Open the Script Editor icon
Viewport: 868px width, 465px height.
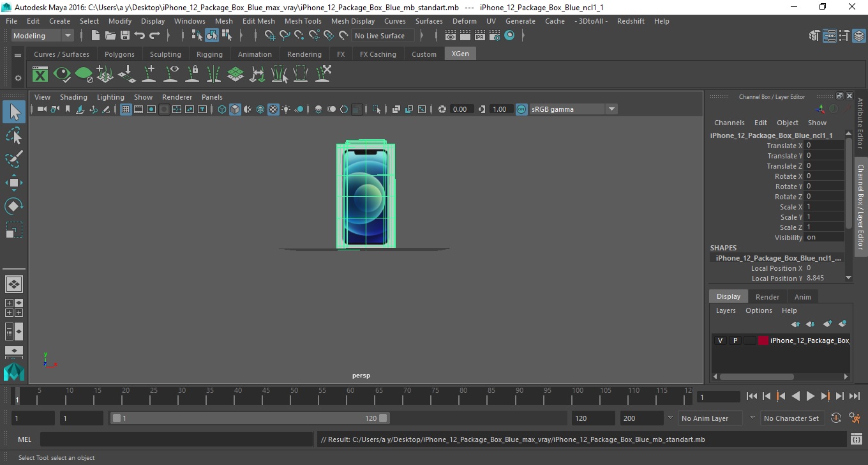857,439
